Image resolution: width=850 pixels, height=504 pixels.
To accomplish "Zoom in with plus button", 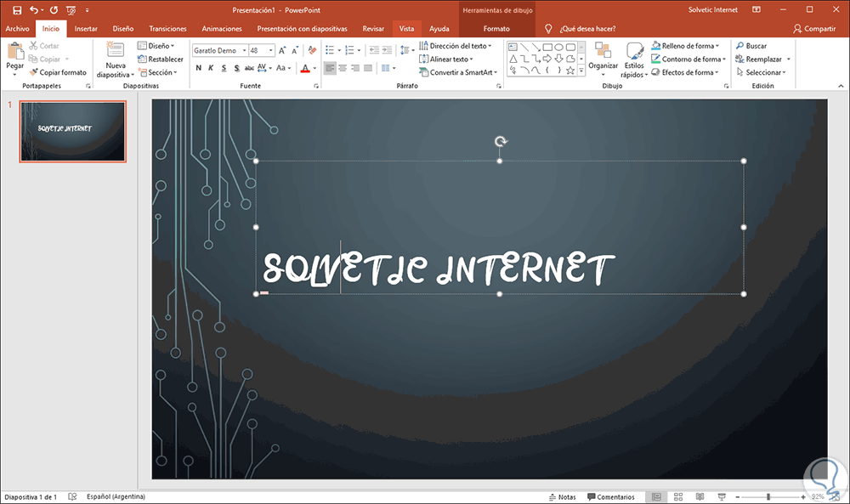I will click(803, 496).
